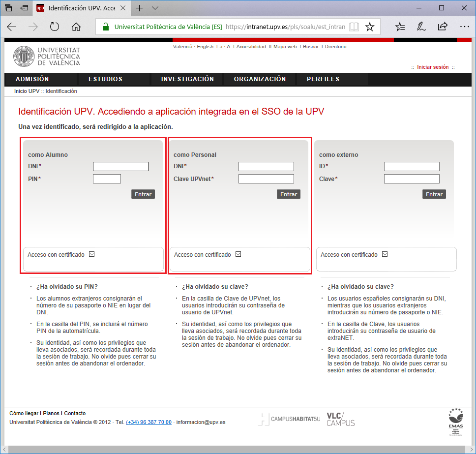Expand Acceso con certificado under externo
This screenshot has width=476, height=454.
pyautogui.click(x=385, y=254)
